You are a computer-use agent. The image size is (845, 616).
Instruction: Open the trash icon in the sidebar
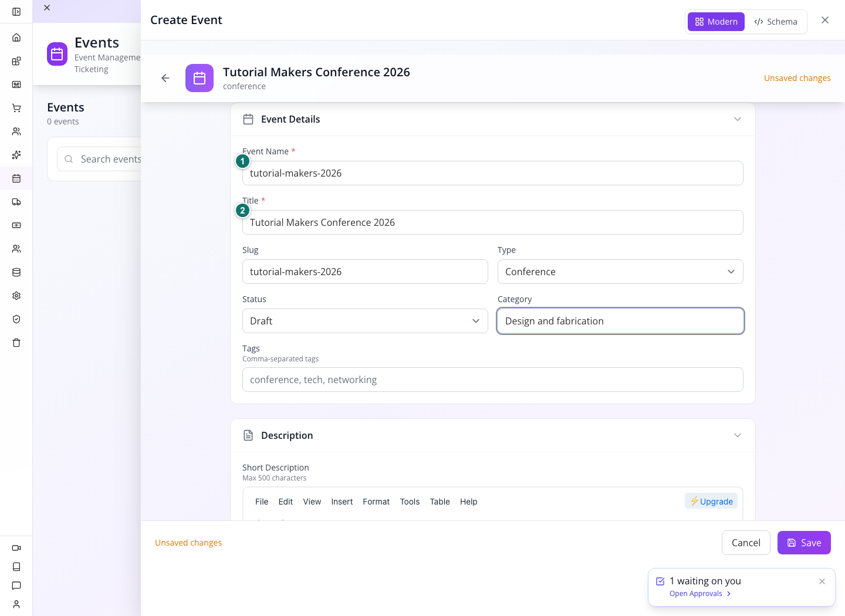16,343
